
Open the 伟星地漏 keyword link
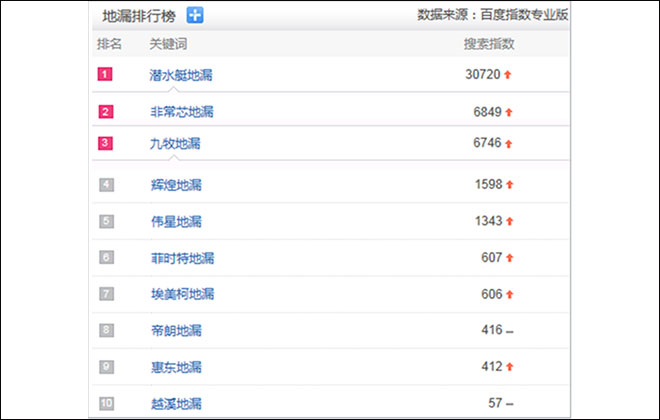tap(176, 221)
